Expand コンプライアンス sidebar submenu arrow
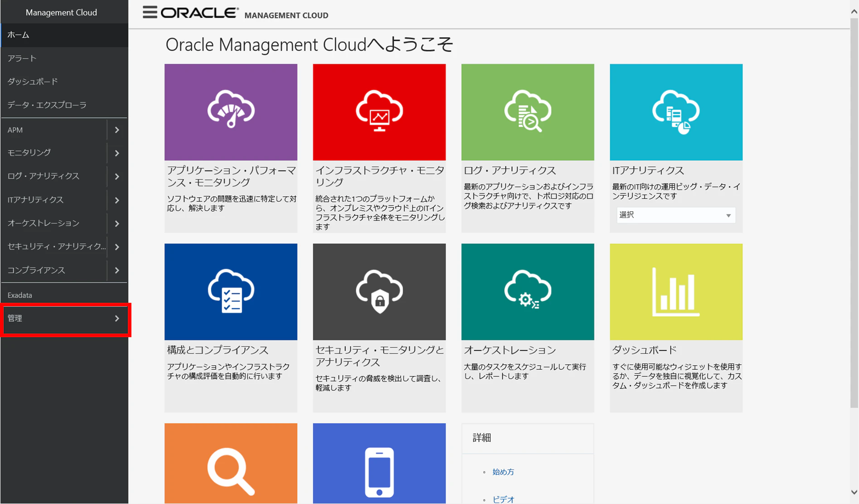 point(117,271)
